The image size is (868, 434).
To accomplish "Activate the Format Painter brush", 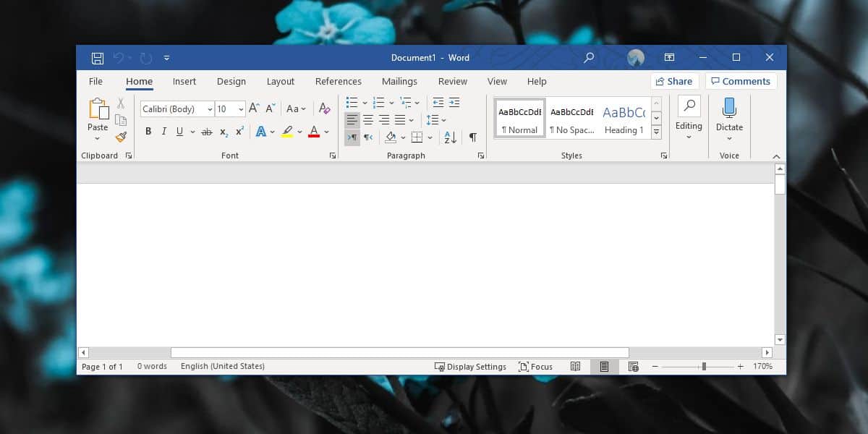I will coord(121,137).
